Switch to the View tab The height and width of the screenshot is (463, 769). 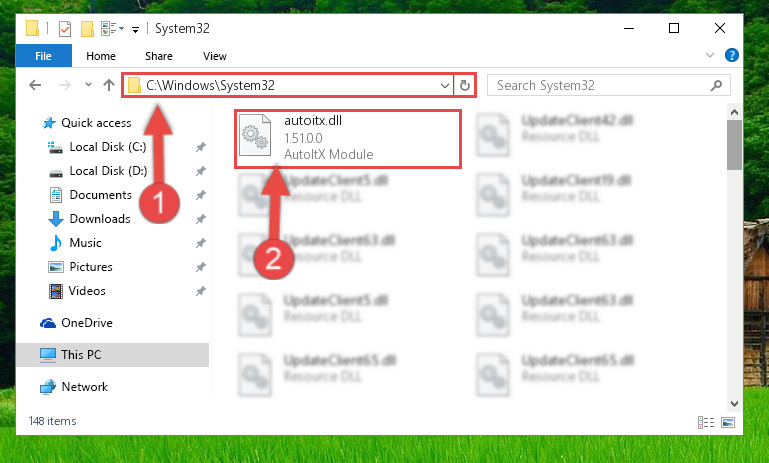coord(215,56)
